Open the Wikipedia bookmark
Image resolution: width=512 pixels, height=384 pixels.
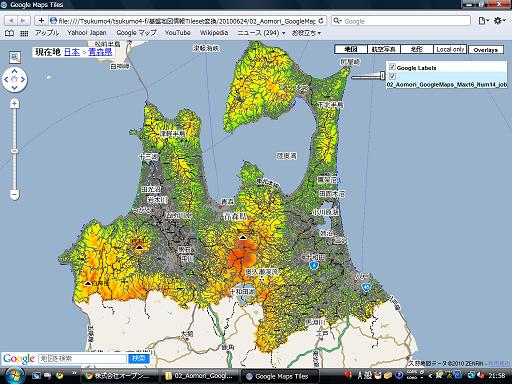(214, 33)
